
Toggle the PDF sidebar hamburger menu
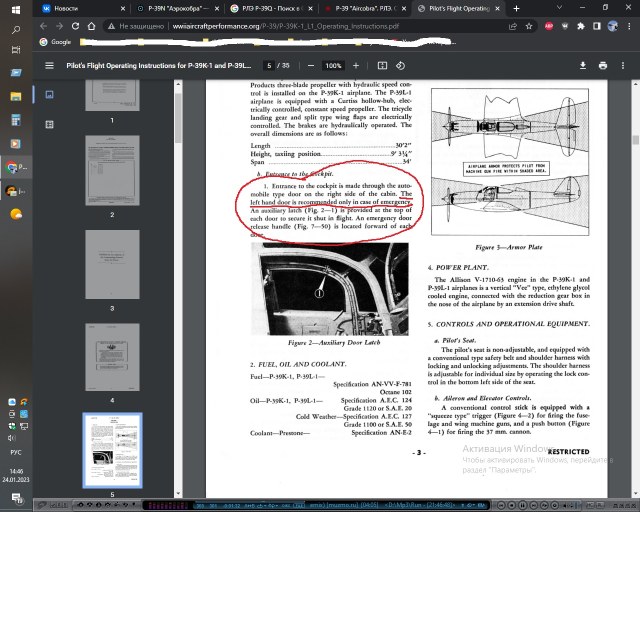[x=49, y=66]
